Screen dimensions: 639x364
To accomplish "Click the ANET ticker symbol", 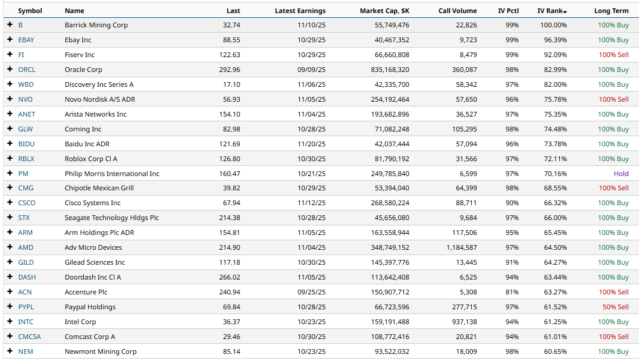I will [26, 114].
